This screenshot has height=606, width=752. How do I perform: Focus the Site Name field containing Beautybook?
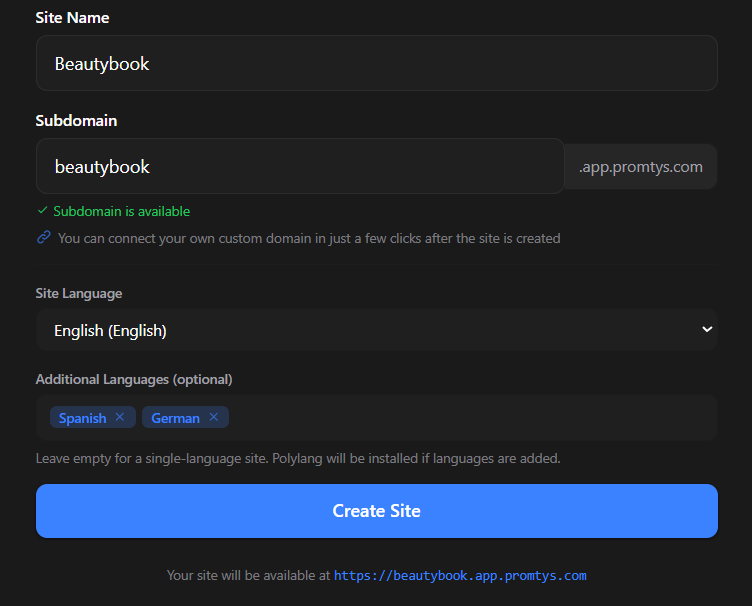click(x=376, y=63)
